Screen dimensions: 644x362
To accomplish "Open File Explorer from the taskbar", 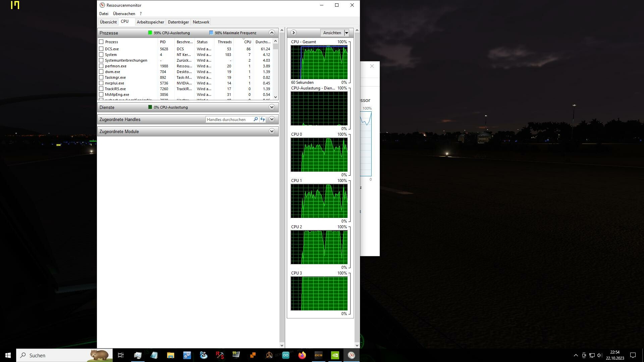I will (x=170, y=355).
